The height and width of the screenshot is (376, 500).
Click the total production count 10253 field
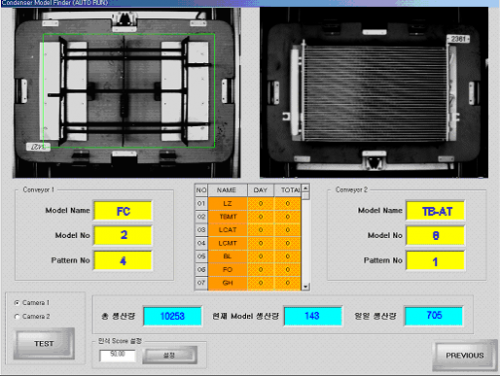172,316
